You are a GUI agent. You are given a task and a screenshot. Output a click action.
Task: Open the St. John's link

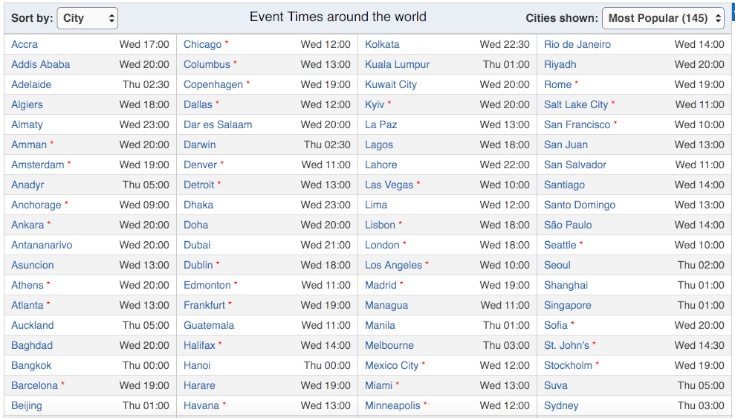pyautogui.click(x=566, y=345)
